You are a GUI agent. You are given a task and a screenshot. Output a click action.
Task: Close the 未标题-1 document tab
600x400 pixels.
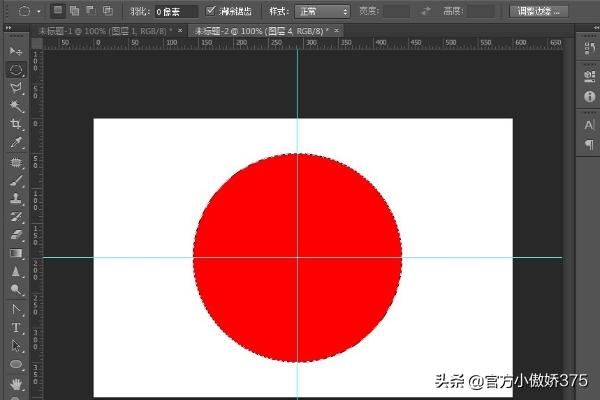[180, 30]
